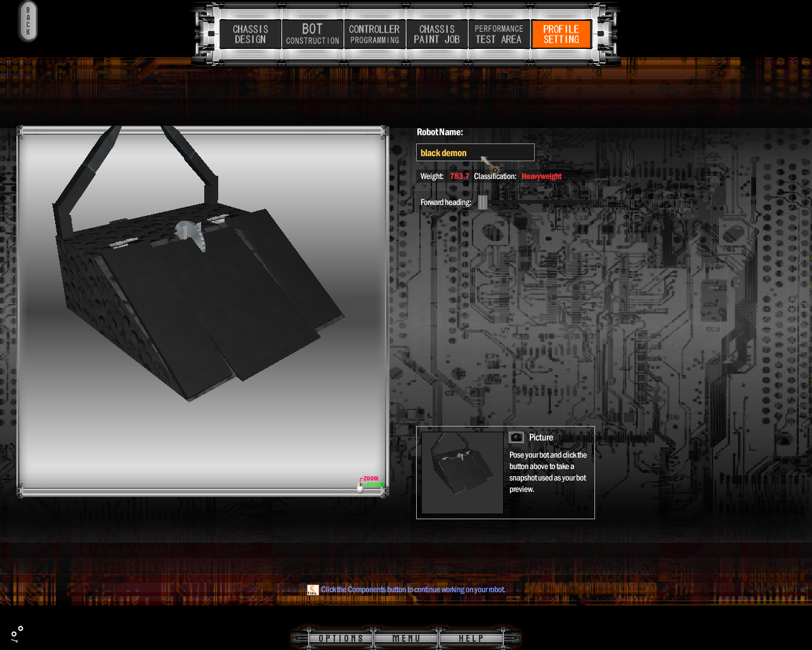Click the bot preview snapshot thumbnail

coord(462,473)
